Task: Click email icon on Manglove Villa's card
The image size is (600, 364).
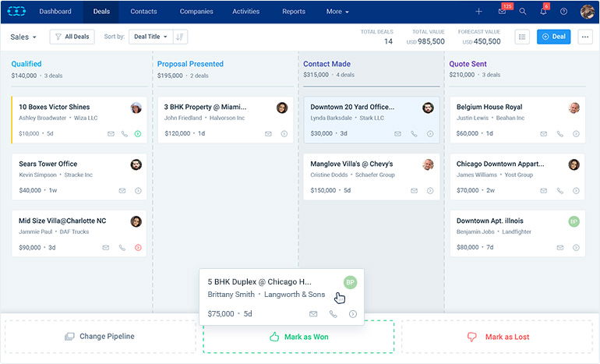Action: pos(414,191)
